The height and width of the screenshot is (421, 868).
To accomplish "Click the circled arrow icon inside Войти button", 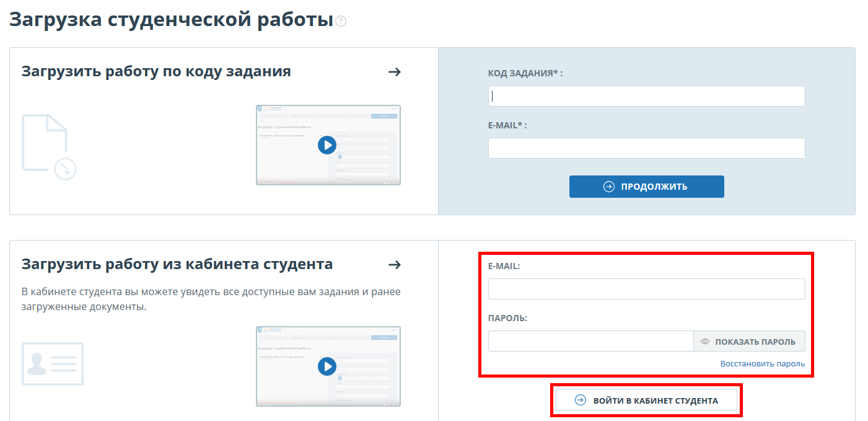I will [581, 401].
